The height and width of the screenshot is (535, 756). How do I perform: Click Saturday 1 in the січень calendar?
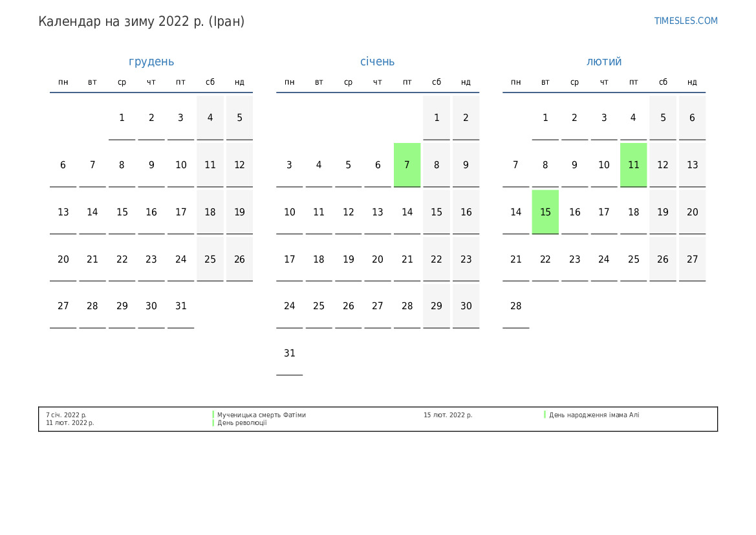pos(437,118)
